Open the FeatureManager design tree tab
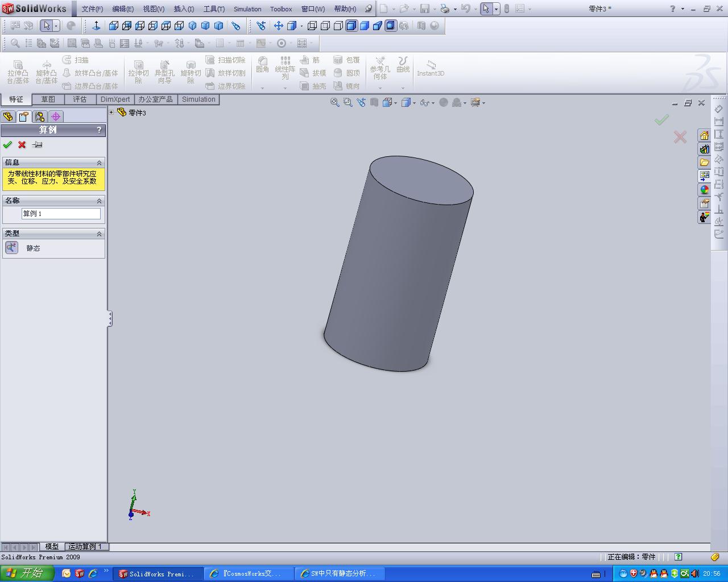728x582 pixels. (8, 117)
